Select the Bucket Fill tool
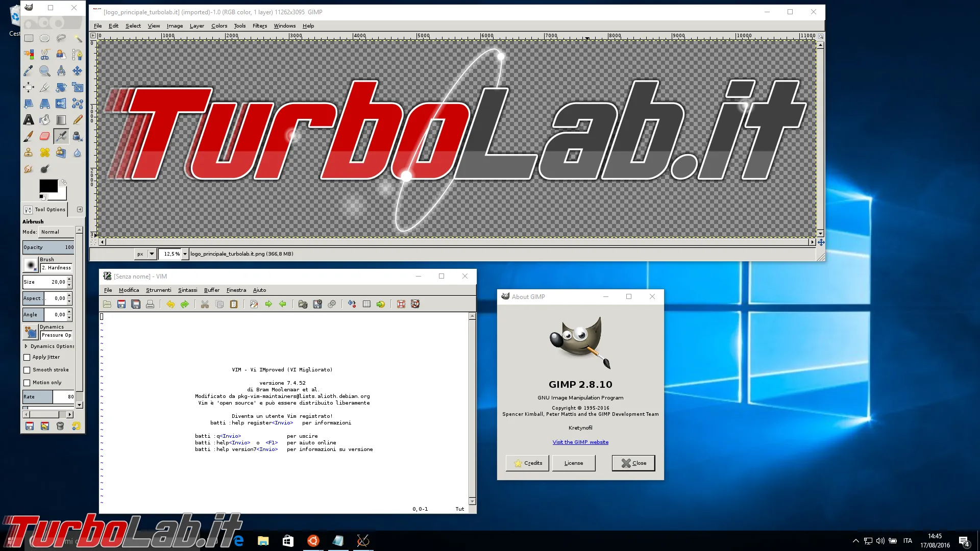 pyautogui.click(x=45, y=120)
